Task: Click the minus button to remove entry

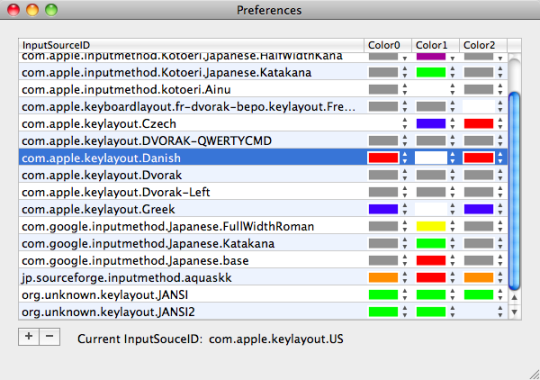Action: point(50,337)
